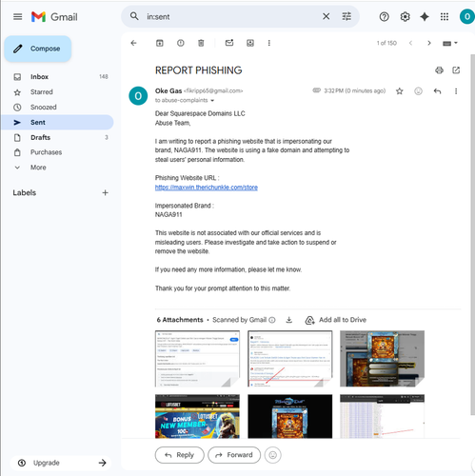Click the email vertical scrollbar

472,234
